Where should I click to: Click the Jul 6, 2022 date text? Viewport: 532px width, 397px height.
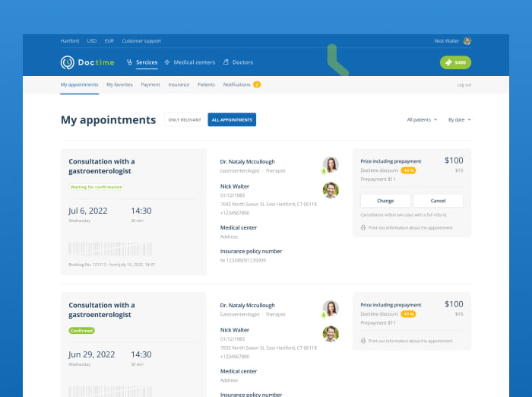pos(88,211)
